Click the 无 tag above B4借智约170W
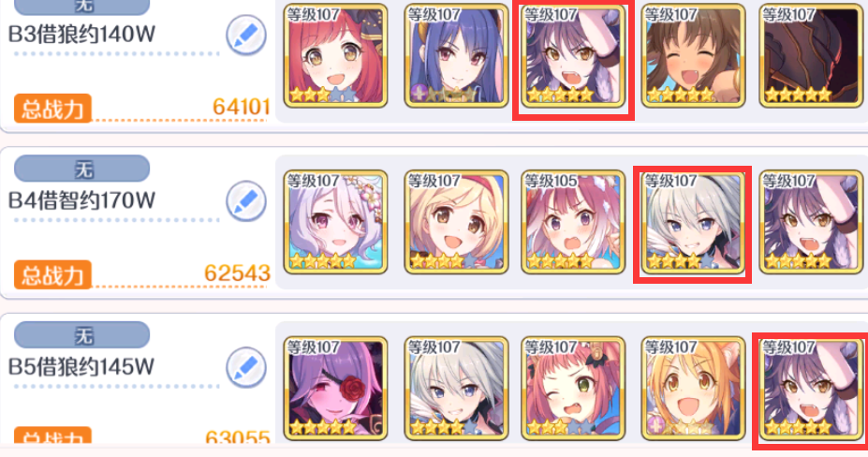 [x=81, y=169]
